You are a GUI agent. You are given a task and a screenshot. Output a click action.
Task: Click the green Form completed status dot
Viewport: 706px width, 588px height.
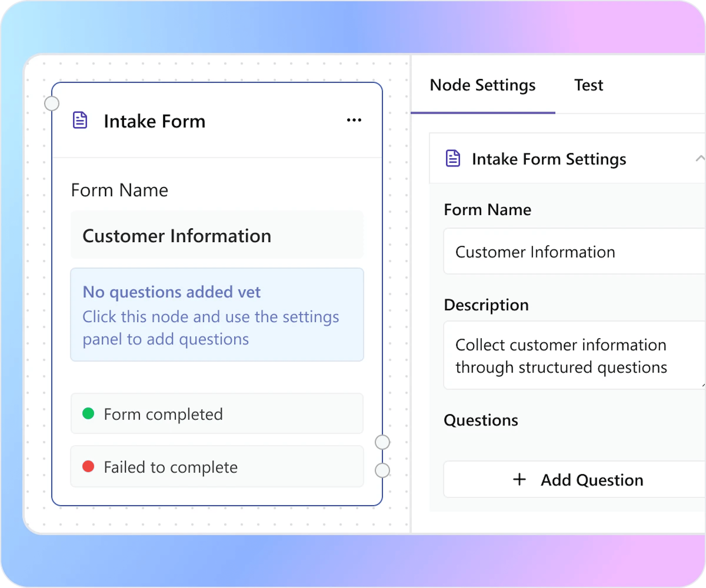[x=88, y=413]
